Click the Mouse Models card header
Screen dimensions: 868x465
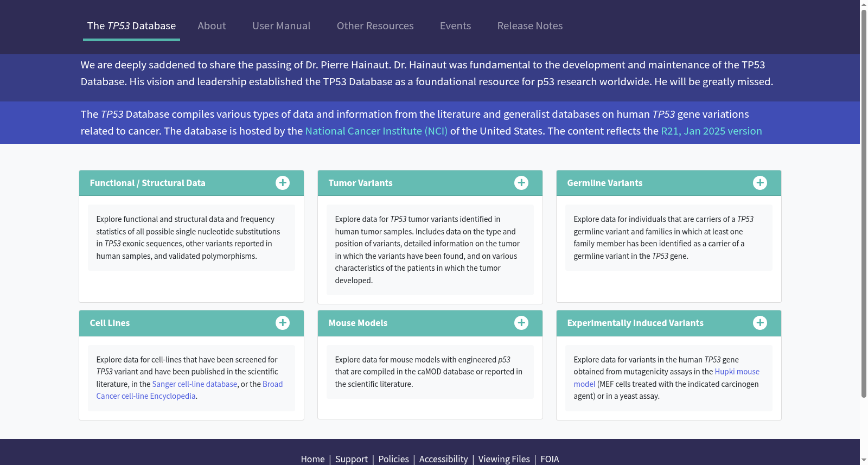point(430,323)
